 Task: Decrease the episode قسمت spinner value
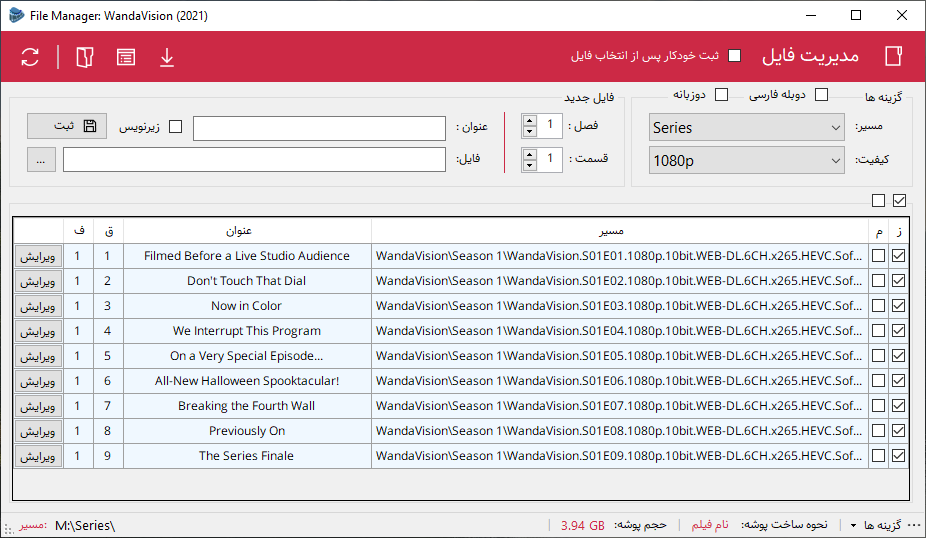coord(530,165)
